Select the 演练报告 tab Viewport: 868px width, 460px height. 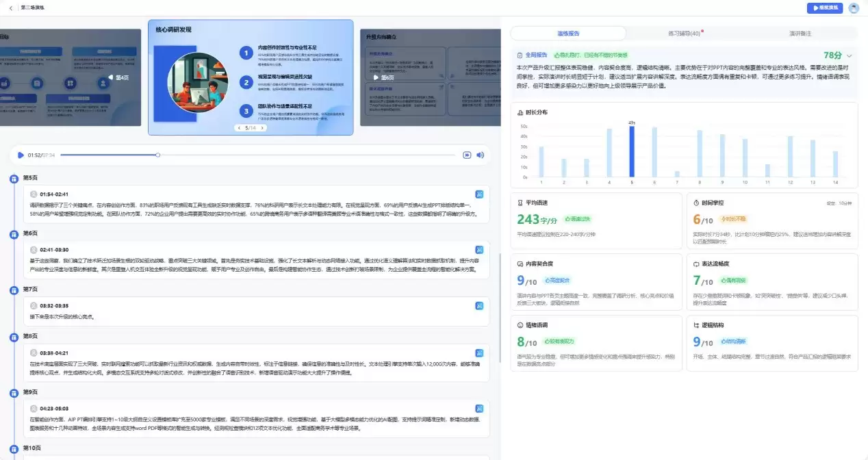[x=568, y=33]
